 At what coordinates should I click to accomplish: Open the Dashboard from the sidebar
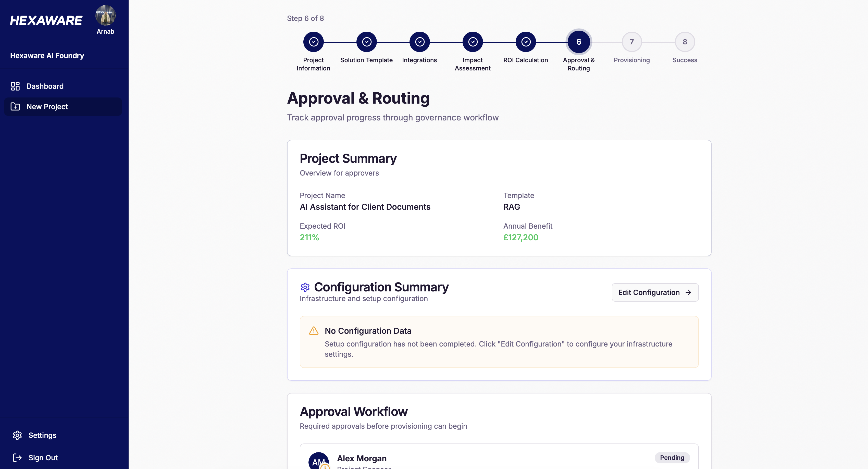pos(45,86)
